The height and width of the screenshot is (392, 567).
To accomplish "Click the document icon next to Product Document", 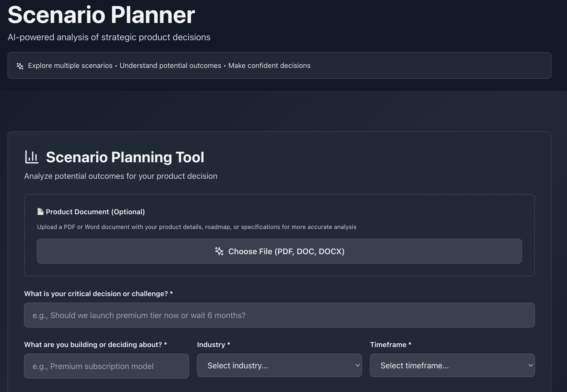I will tap(40, 212).
